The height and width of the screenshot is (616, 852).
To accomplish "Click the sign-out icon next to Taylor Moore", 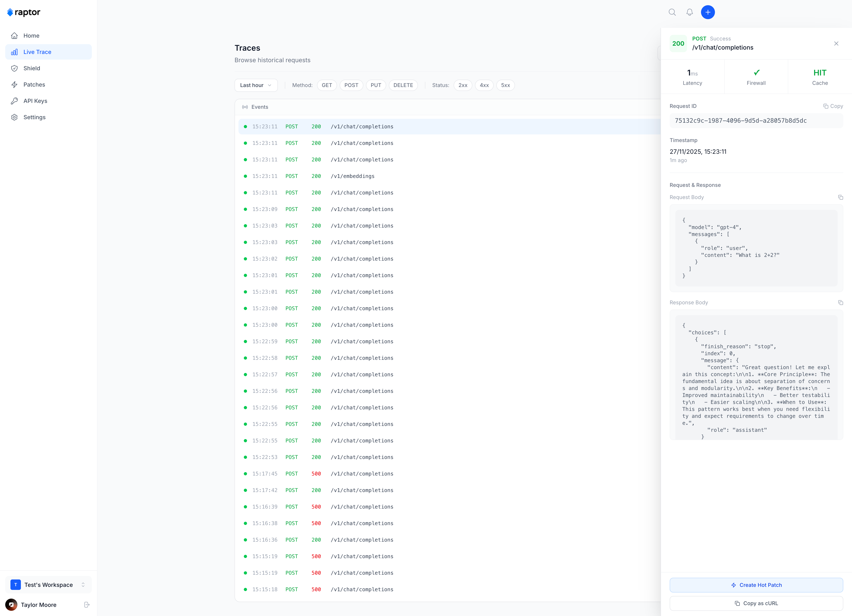I will [x=87, y=605].
